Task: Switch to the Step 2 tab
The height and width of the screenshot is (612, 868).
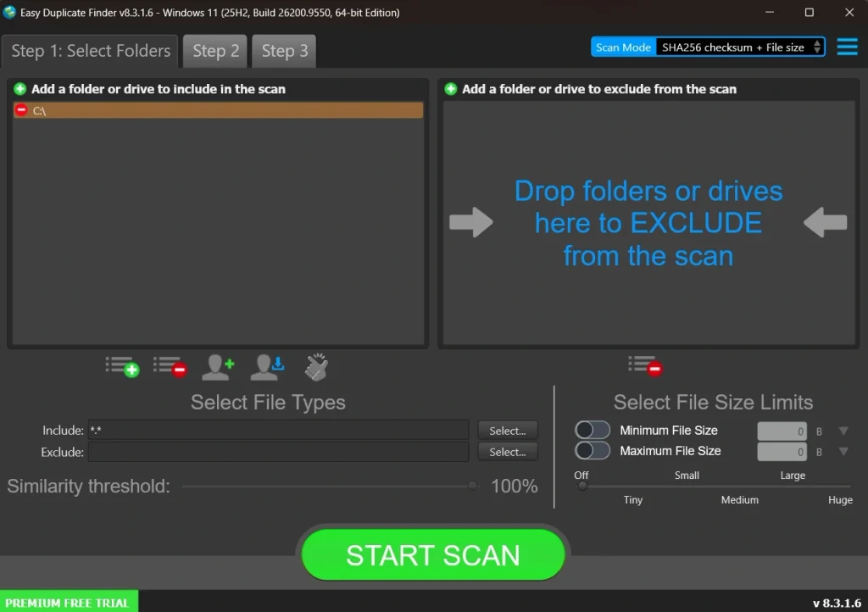Action: click(x=215, y=51)
